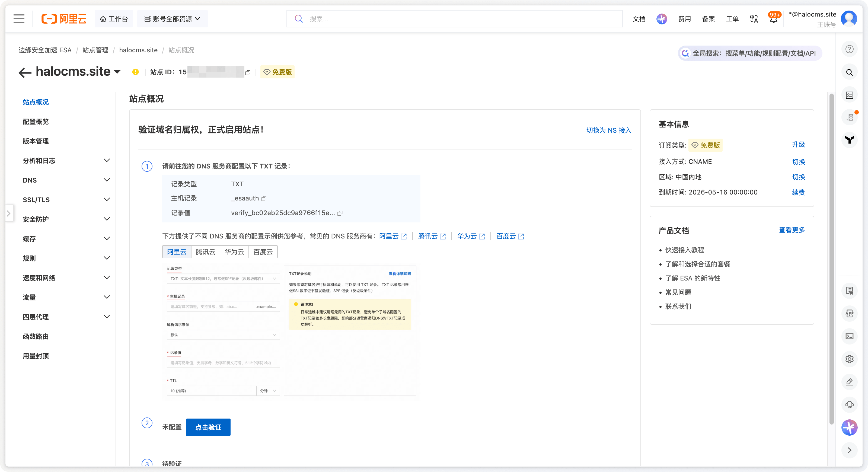Image resolution: width=868 pixels, height=472 pixels.
Task: Click the notification bell icon
Action: pos(774,19)
